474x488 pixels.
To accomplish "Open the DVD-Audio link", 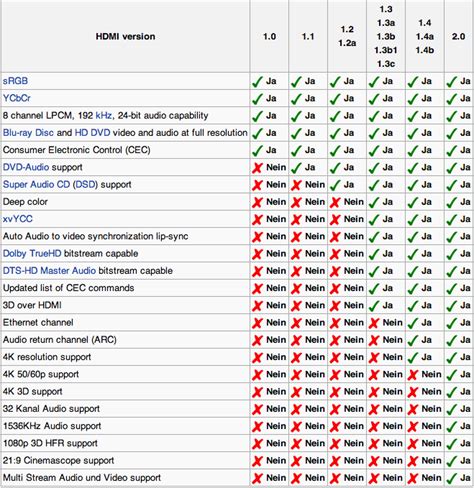I will [26, 167].
